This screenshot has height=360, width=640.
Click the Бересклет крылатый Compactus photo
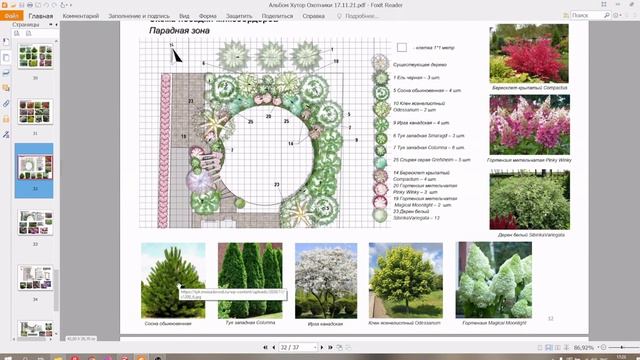pos(529,53)
